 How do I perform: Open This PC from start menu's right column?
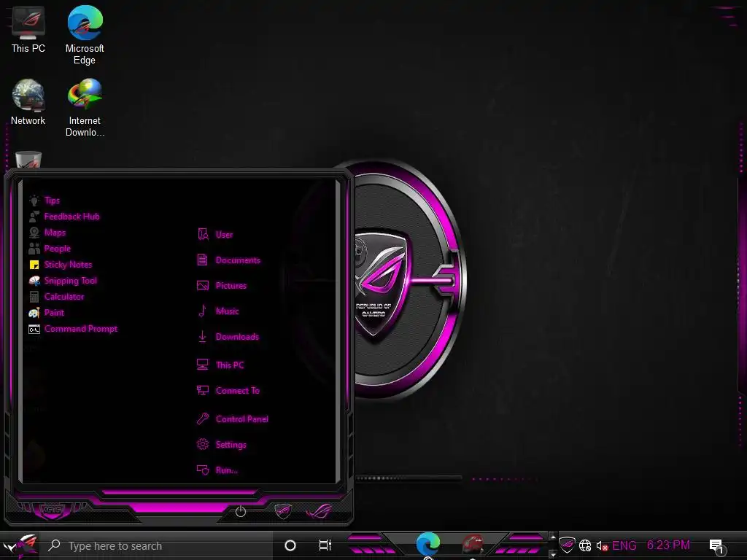pos(220,365)
